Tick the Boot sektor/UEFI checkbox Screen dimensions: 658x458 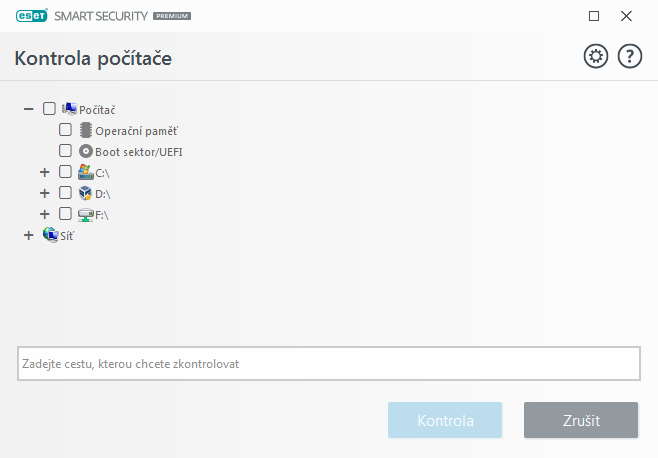pyautogui.click(x=65, y=151)
